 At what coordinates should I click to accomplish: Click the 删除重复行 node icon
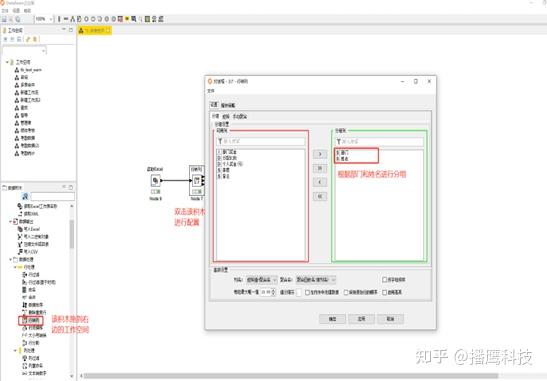[x=24, y=312]
